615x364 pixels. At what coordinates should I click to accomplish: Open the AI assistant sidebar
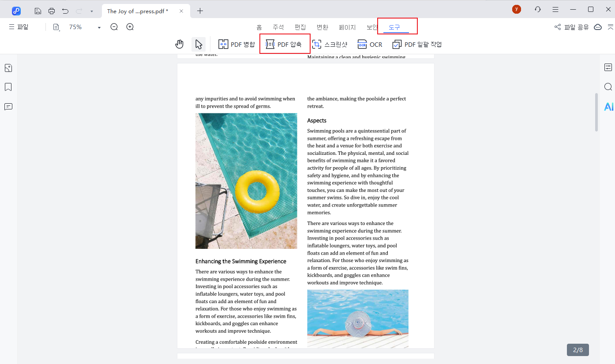coord(608,106)
